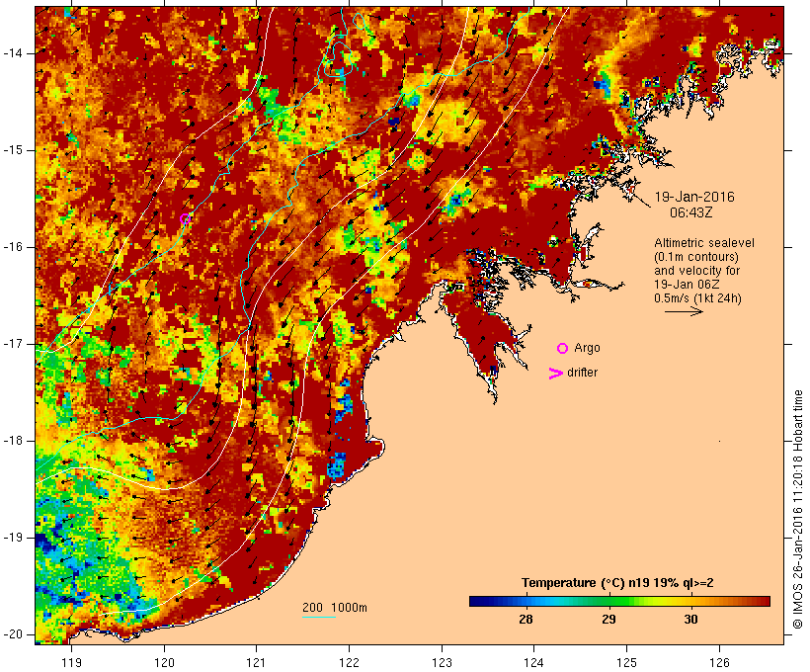Click the '-17' latitude axis label

[13, 344]
